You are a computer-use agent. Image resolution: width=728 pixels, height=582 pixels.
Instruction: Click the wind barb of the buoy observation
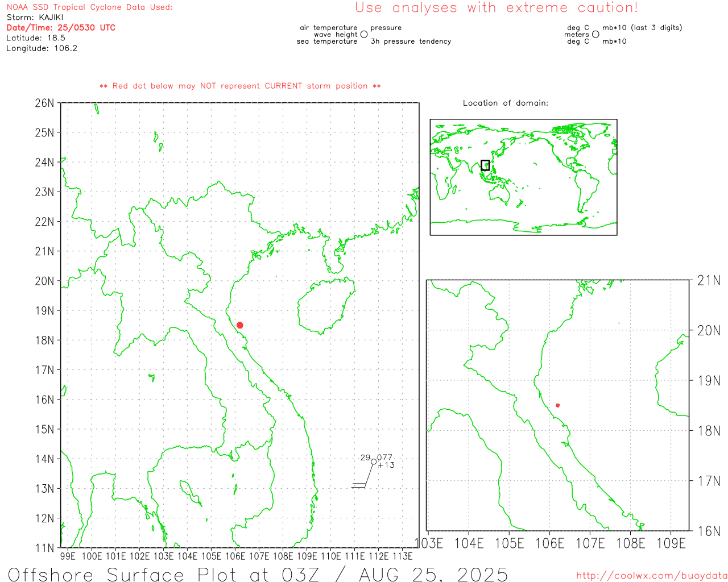click(362, 477)
